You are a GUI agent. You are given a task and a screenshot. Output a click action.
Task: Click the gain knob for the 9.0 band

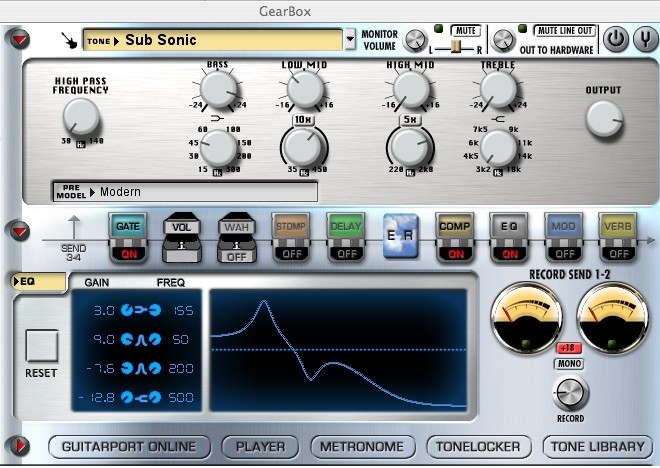[127, 339]
